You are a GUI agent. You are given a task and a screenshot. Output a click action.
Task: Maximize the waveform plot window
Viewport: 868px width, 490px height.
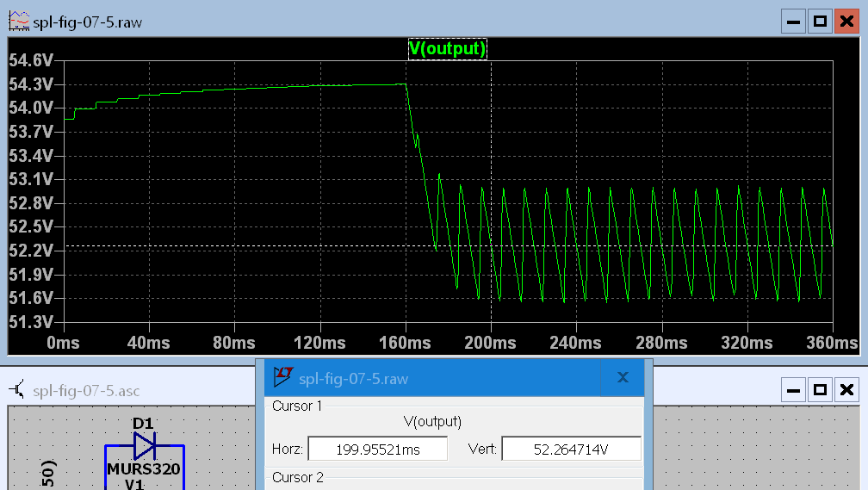tap(820, 22)
